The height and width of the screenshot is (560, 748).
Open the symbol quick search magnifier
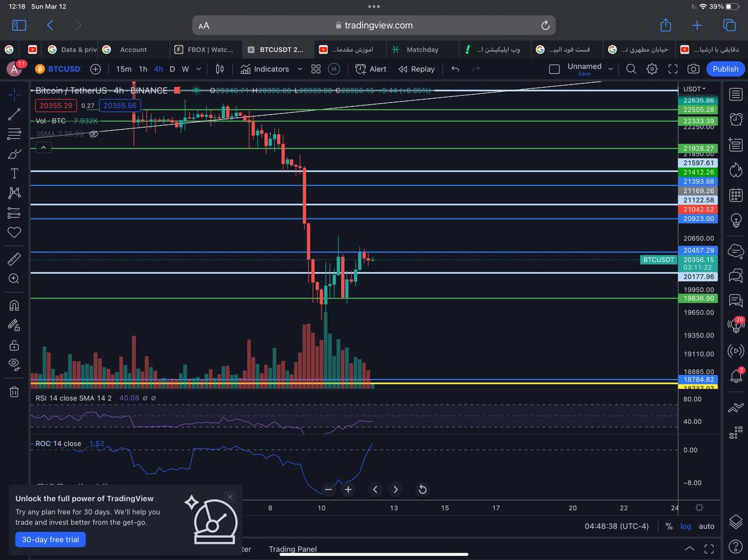[x=631, y=69]
